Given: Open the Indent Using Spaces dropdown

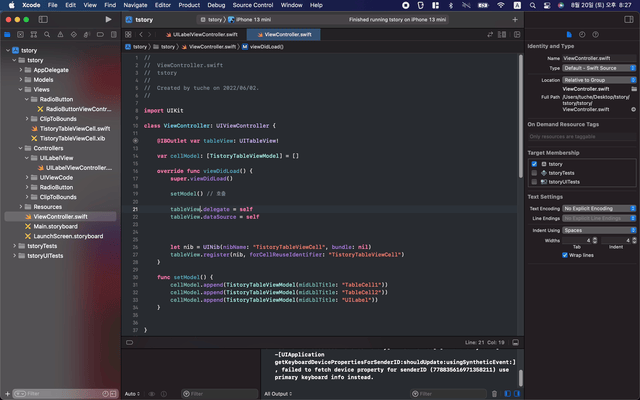Looking at the screenshot, I should 599,230.
